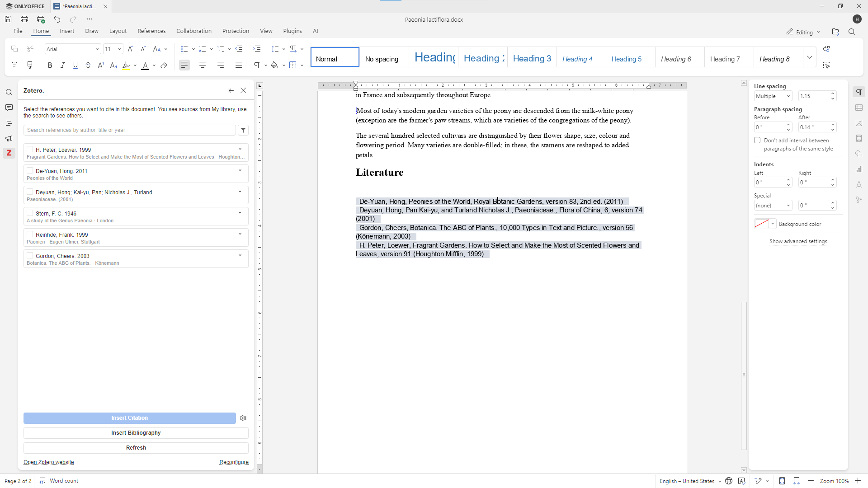Image resolution: width=868 pixels, height=488 pixels.
Task: Open the References ribbon tab
Action: [151, 31]
